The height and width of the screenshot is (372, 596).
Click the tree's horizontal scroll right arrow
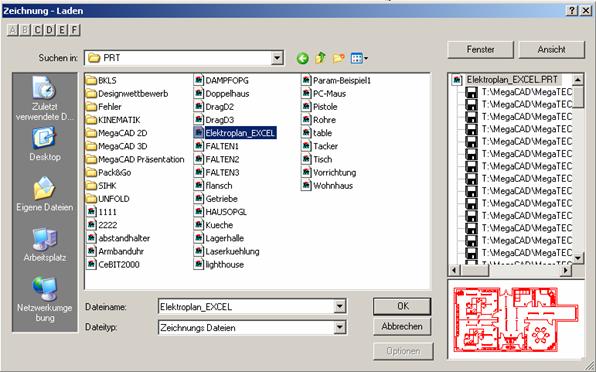click(x=566, y=270)
